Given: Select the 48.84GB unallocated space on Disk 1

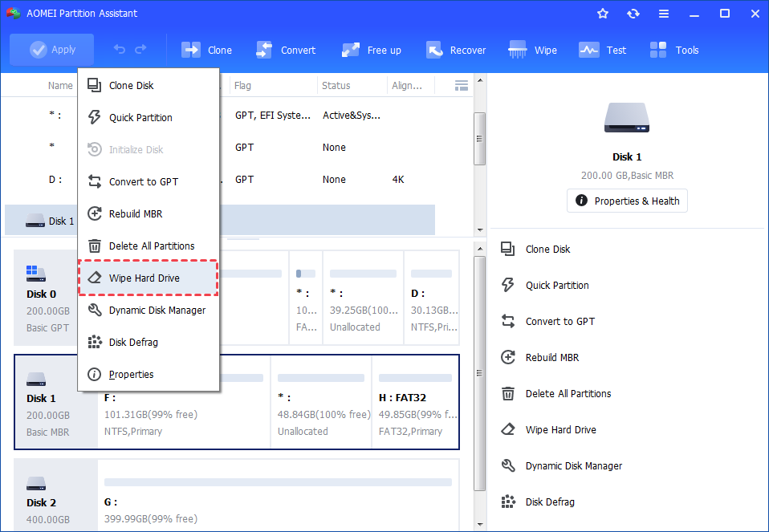Looking at the screenshot, I should coord(321,402).
